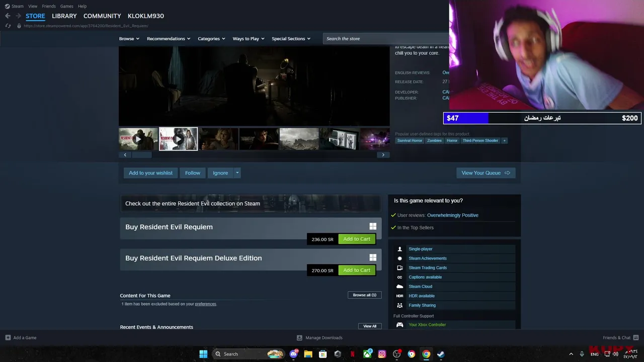Open Xbox app from the taskbar
Image resolution: width=644 pixels, height=362 pixels.
pyautogui.click(x=367, y=354)
